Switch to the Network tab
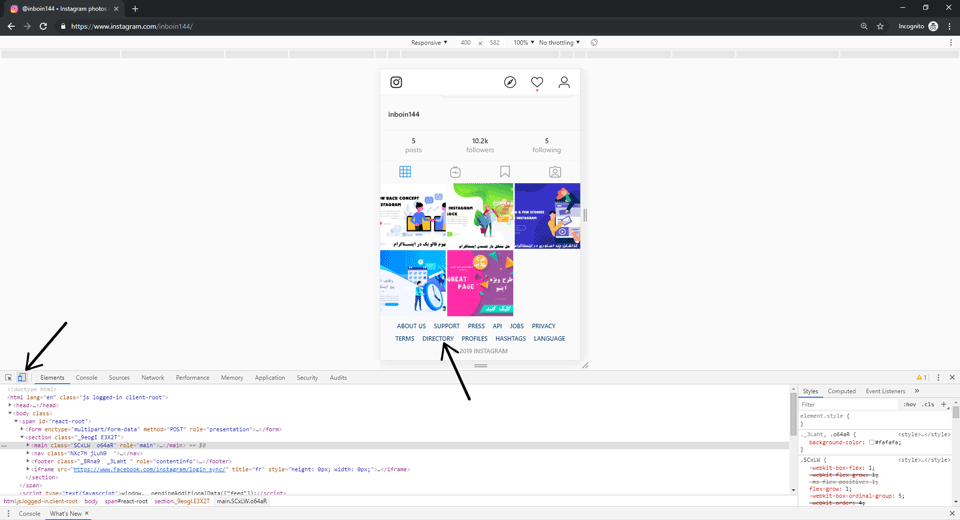The width and height of the screenshot is (960, 520). tap(152, 377)
